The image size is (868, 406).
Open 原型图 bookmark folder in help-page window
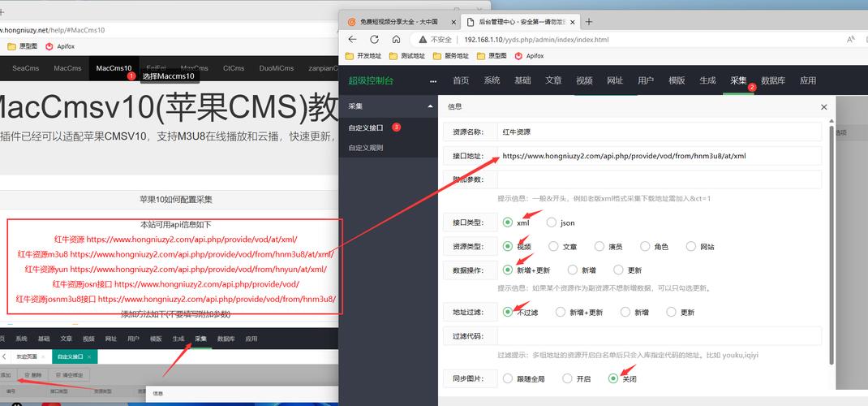pos(22,46)
